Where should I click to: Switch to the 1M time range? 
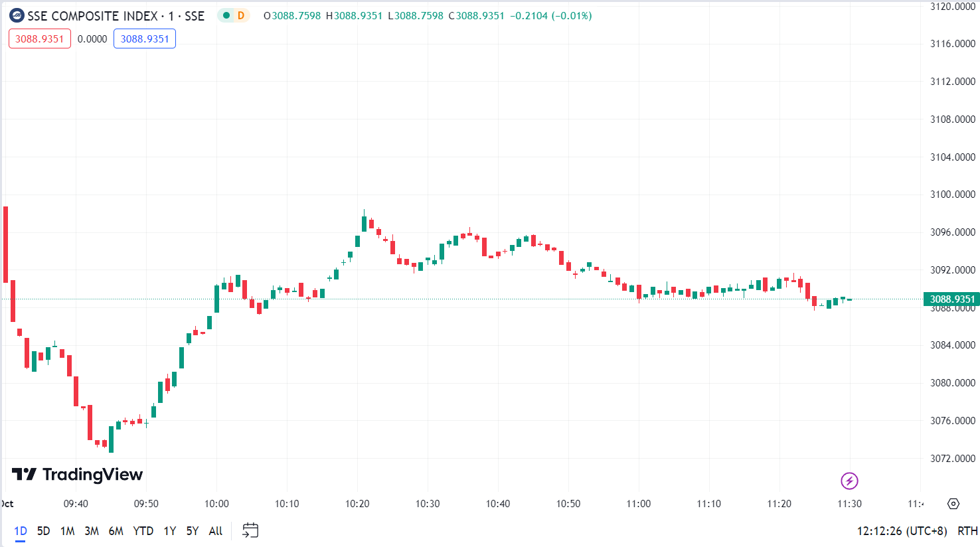tap(67, 531)
